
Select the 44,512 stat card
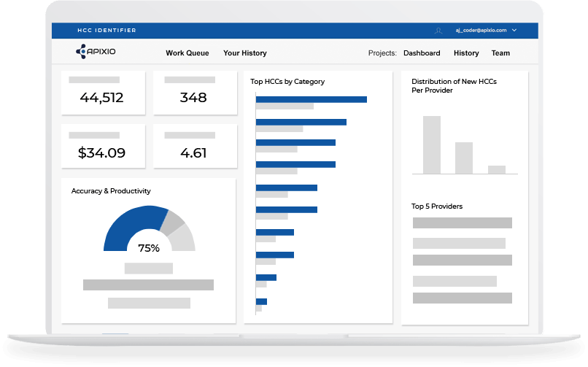tap(103, 93)
